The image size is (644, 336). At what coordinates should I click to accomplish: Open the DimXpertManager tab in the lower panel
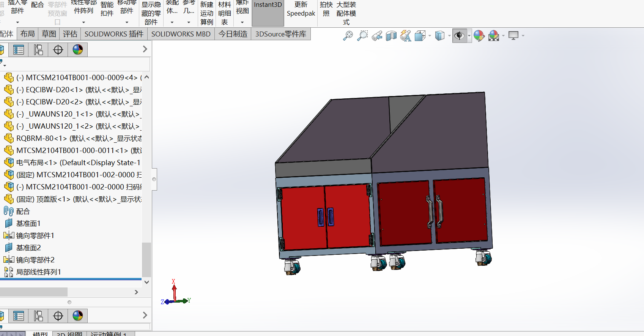point(58,316)
